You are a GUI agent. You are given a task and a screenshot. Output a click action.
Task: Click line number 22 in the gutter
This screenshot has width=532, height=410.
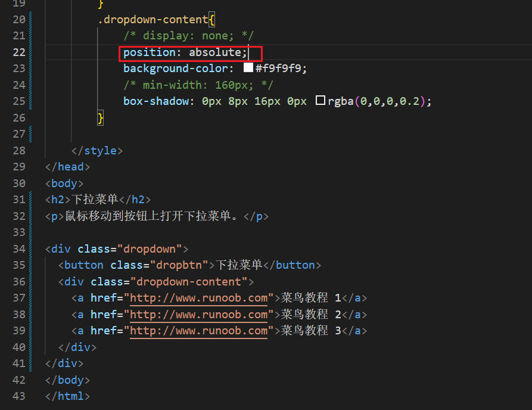[x=19, y=52]
